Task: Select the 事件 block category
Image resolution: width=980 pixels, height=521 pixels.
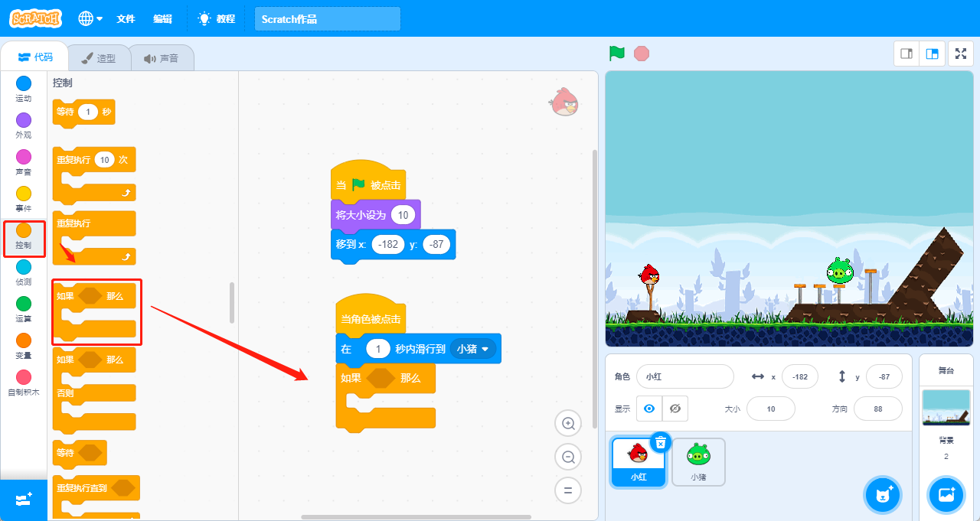Action: pyautogui.click(x=24, y=199)
